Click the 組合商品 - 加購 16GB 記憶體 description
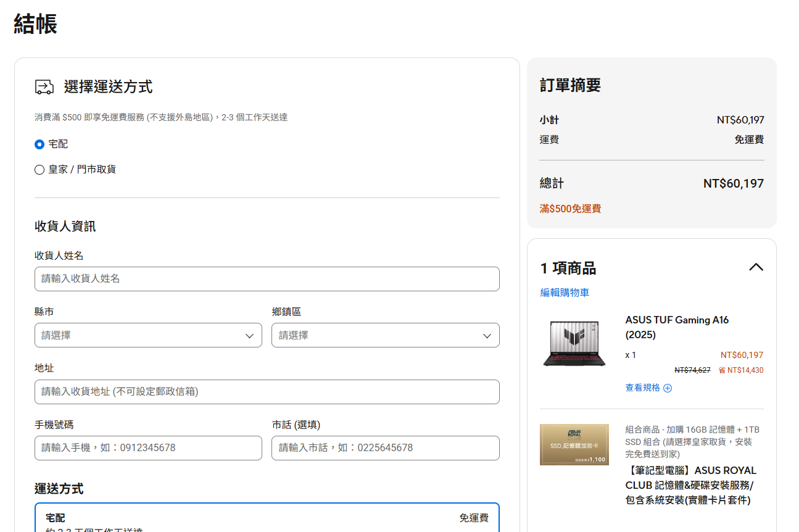799x532 pixels. tap(692, 441)
